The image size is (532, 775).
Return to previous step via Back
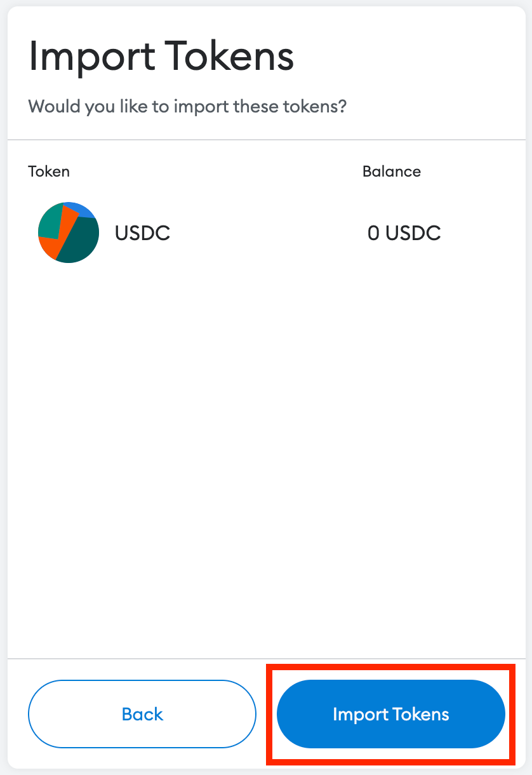(x=142, y=714)
